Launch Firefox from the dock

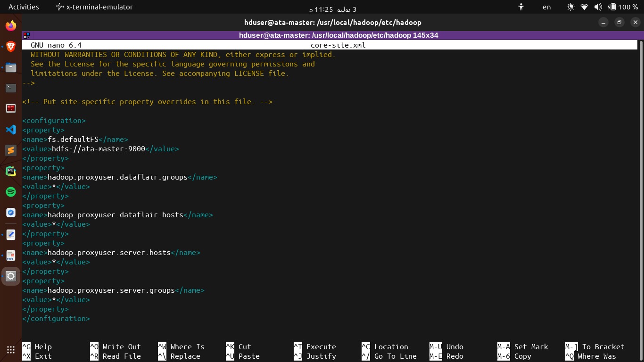tap(10, 25)
